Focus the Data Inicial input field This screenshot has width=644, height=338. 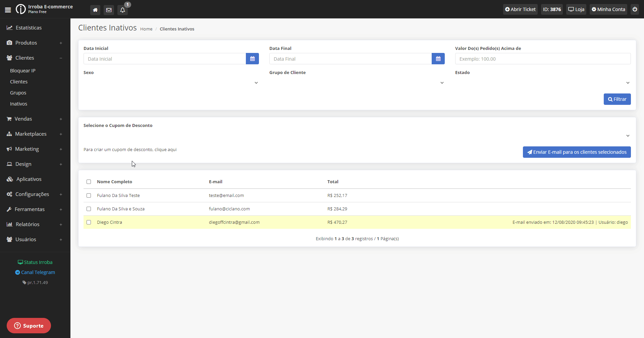tap(165, 59)
